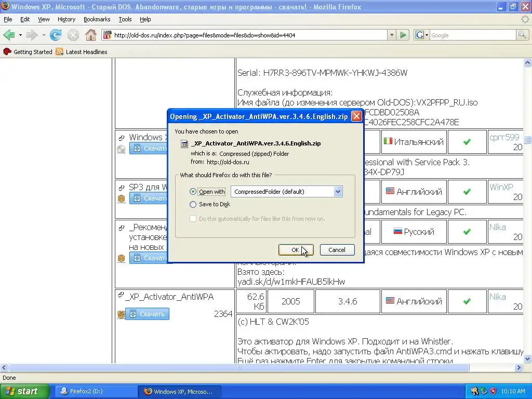Open the WinXP uploader link
The width and height of the screenshot is (532, 399).
501,187
